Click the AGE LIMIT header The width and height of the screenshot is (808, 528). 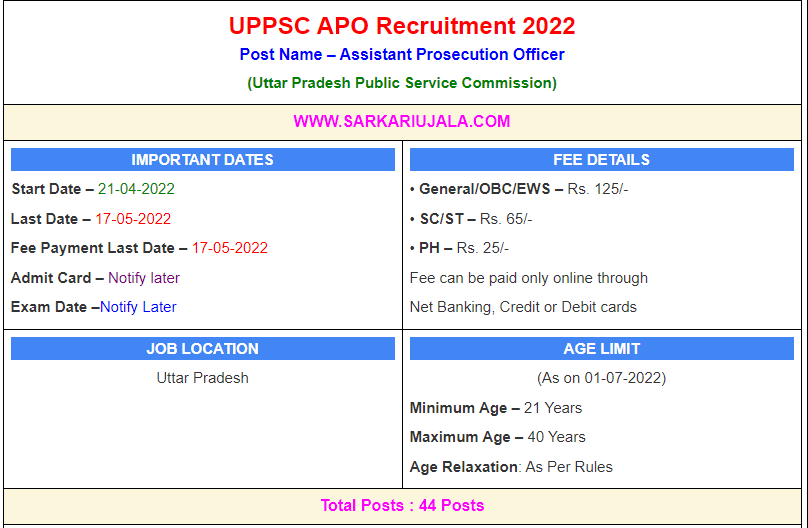coord(601,349)
